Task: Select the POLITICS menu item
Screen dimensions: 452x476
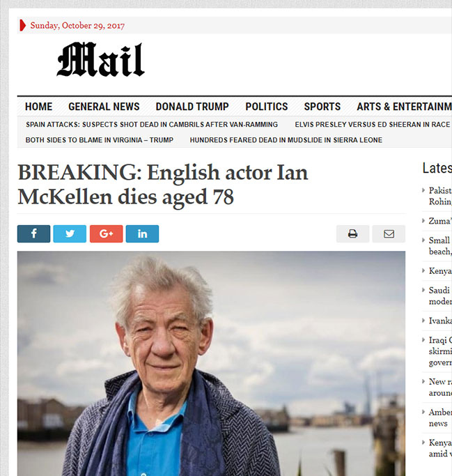Action: [267, 107]
